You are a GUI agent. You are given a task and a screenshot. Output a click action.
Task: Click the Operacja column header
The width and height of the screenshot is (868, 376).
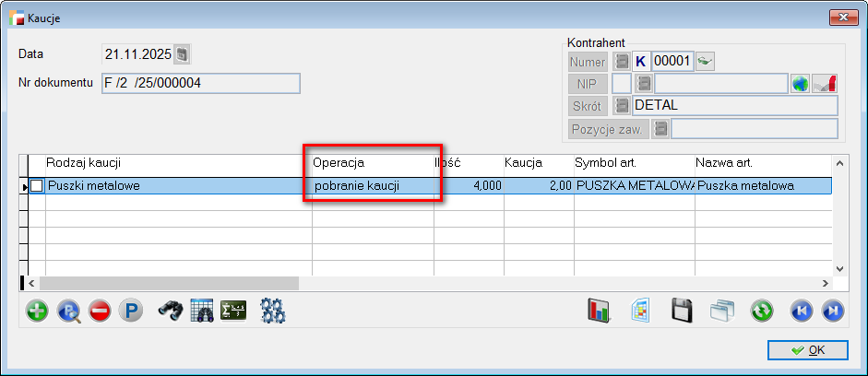[x=372, y=163]
